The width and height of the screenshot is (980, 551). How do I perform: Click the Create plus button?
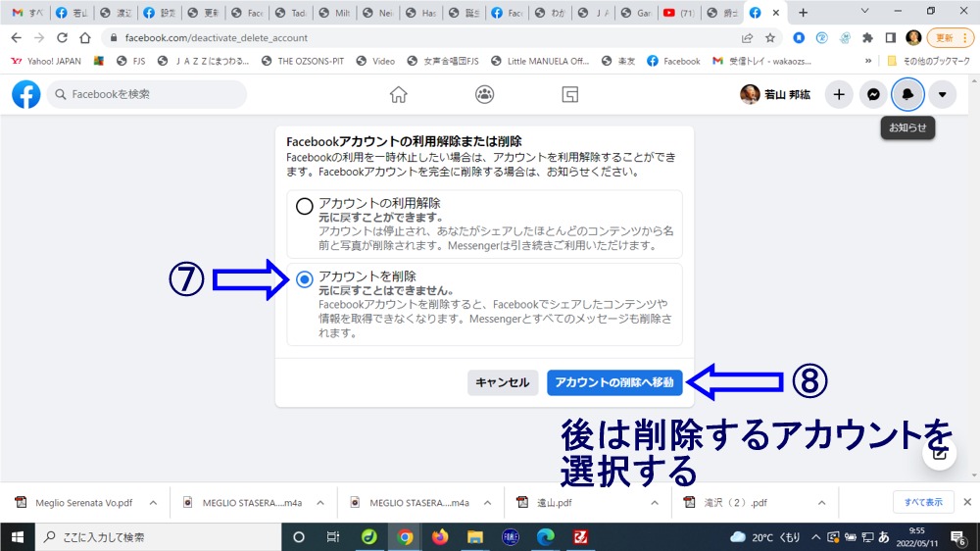pos(839,94)
